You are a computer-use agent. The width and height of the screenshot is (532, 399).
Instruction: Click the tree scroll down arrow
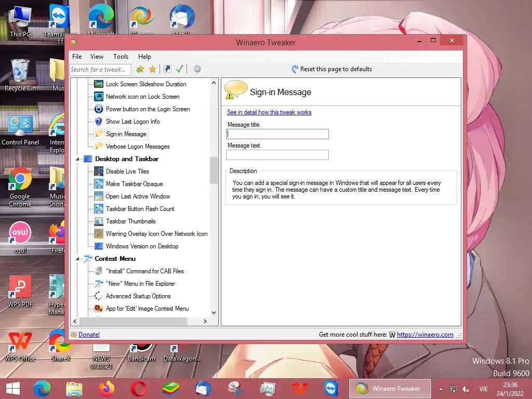click(x=214, y=312)
